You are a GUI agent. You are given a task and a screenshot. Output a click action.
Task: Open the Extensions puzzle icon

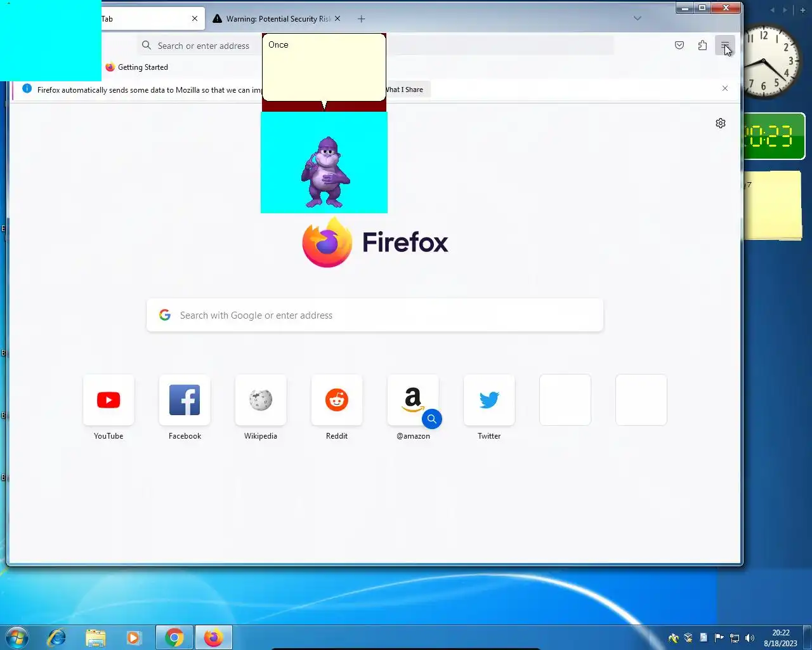(x=702, y=45)
